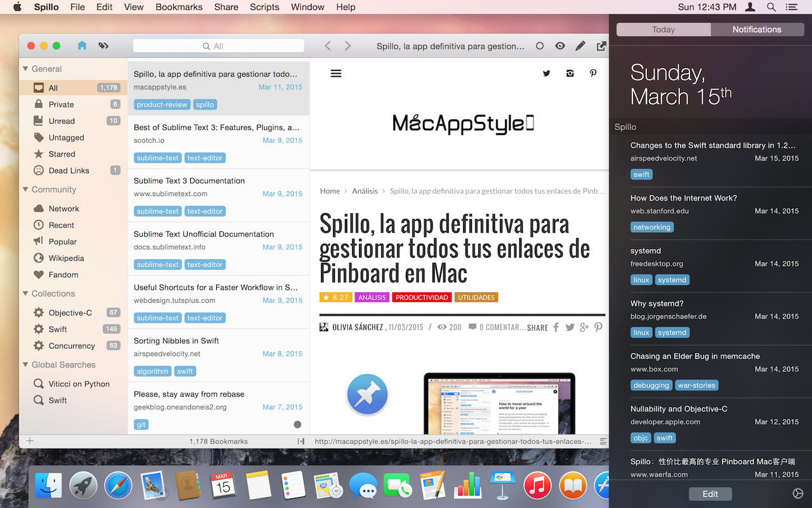The width and height of the screenshot is (812, 508).
Task: Open the Share menu
Action: click(x=226, y=7)
